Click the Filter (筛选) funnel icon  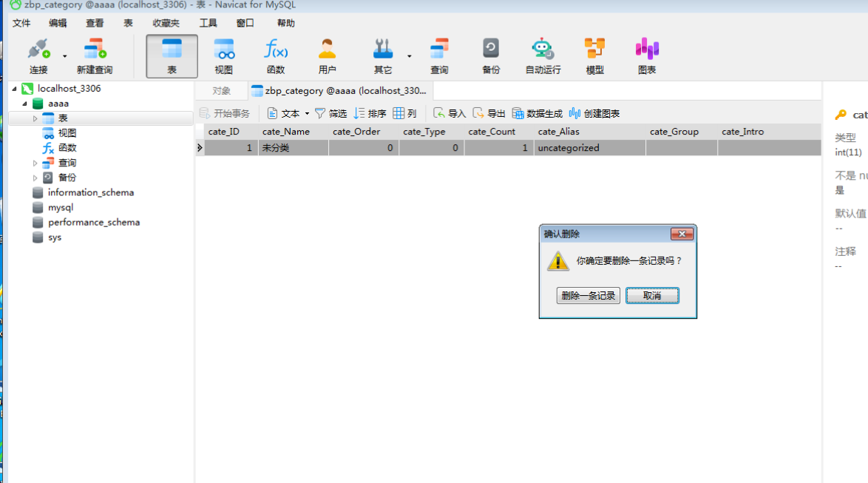pyautogui.click(x=320, y=114)
